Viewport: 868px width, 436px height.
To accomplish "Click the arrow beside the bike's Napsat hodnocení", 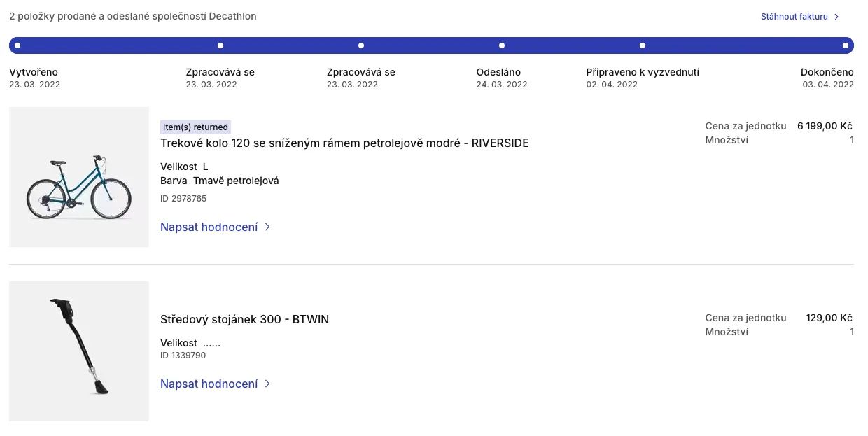I will click(x=267, y=227).
